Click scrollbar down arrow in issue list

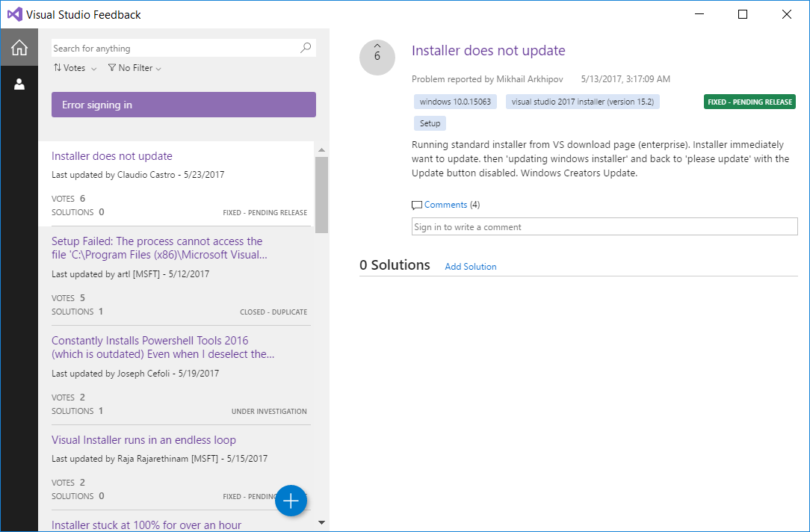tap(322, 523)
